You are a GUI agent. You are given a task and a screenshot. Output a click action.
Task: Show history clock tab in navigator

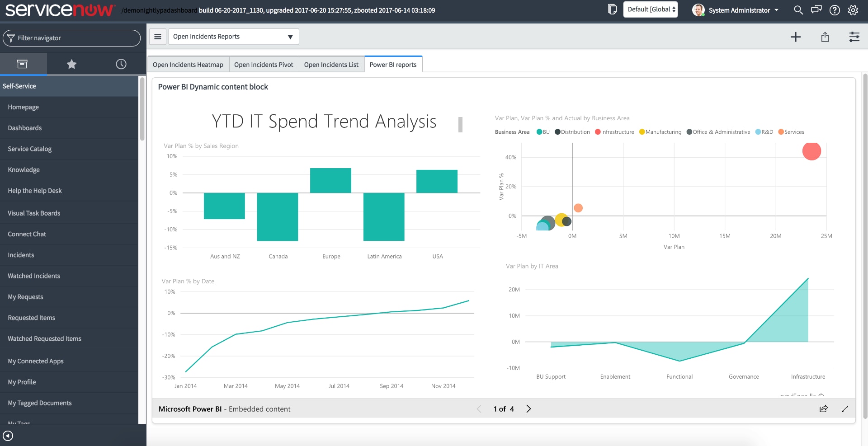point(121,64)
